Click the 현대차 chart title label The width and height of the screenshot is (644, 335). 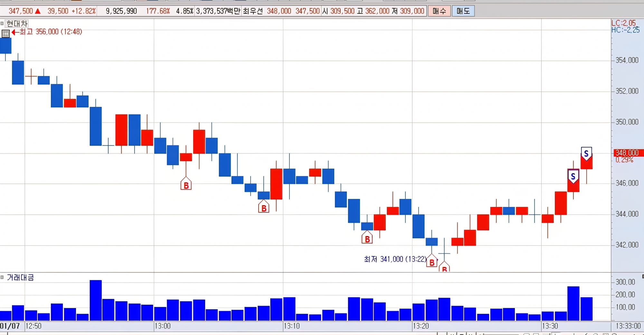click(x=17, y=24)
